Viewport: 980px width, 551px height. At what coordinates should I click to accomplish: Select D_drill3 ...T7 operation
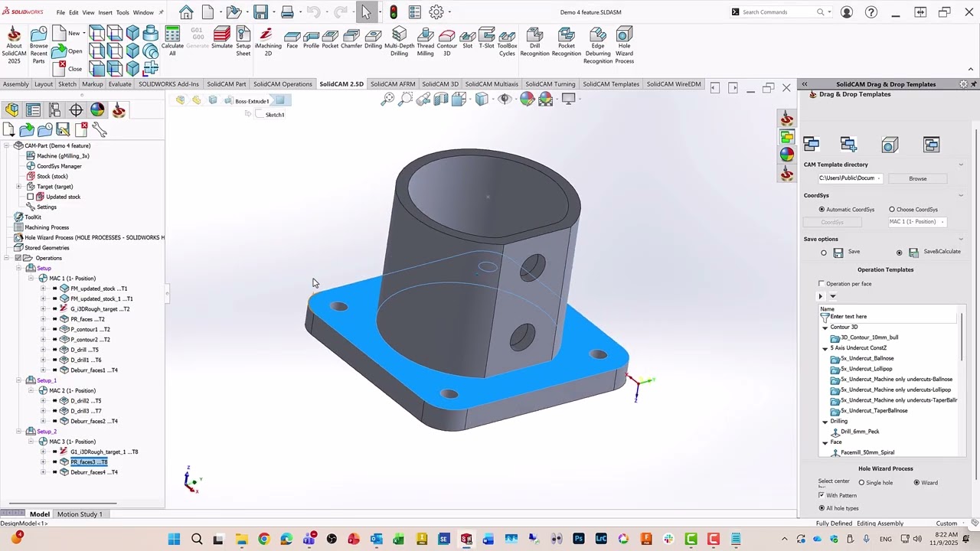[86, 411]
